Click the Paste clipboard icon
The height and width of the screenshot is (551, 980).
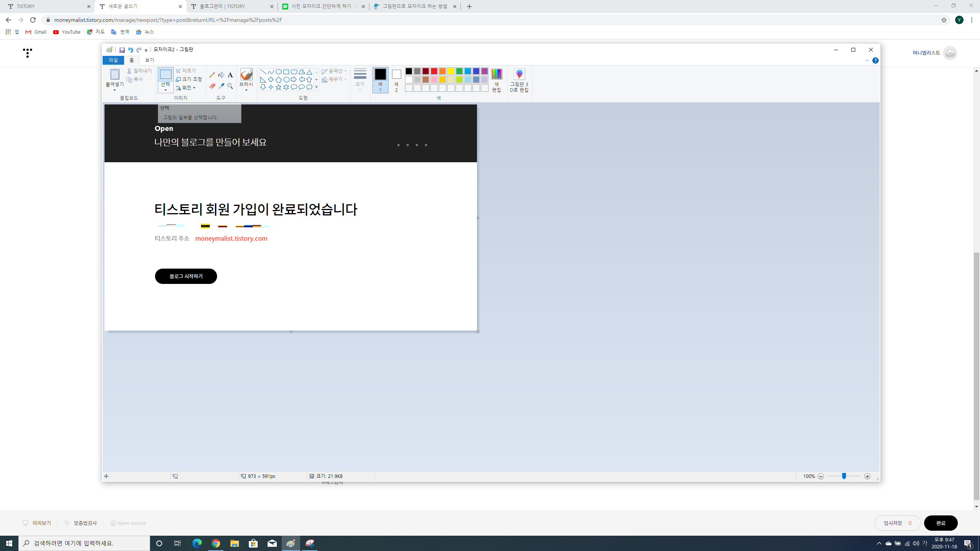(x=114, y=74)
